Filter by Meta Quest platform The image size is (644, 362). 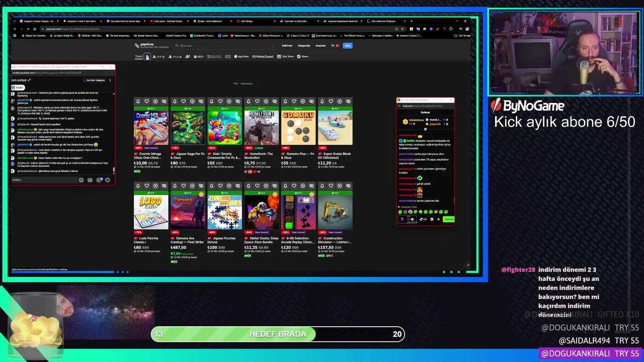click(x=263, y=56)
